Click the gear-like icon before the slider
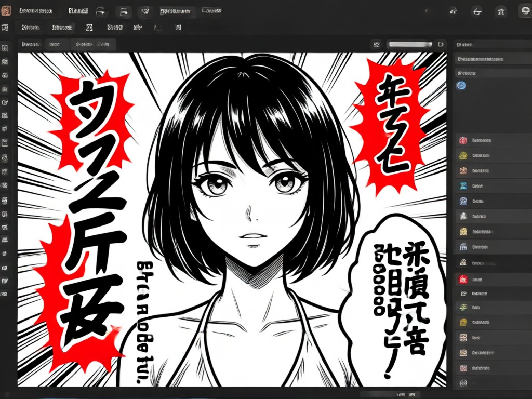532x399 pixels. (x=376, y=45)
